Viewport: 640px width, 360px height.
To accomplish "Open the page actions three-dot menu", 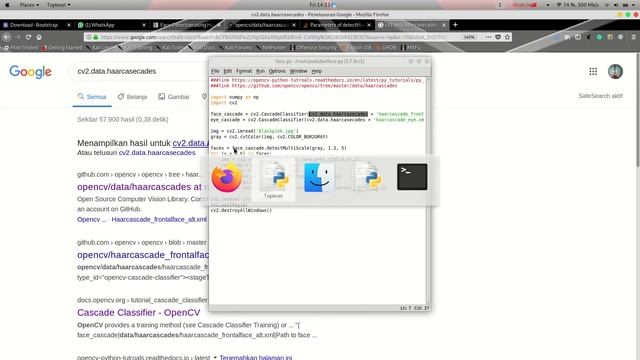I will 488,37.
